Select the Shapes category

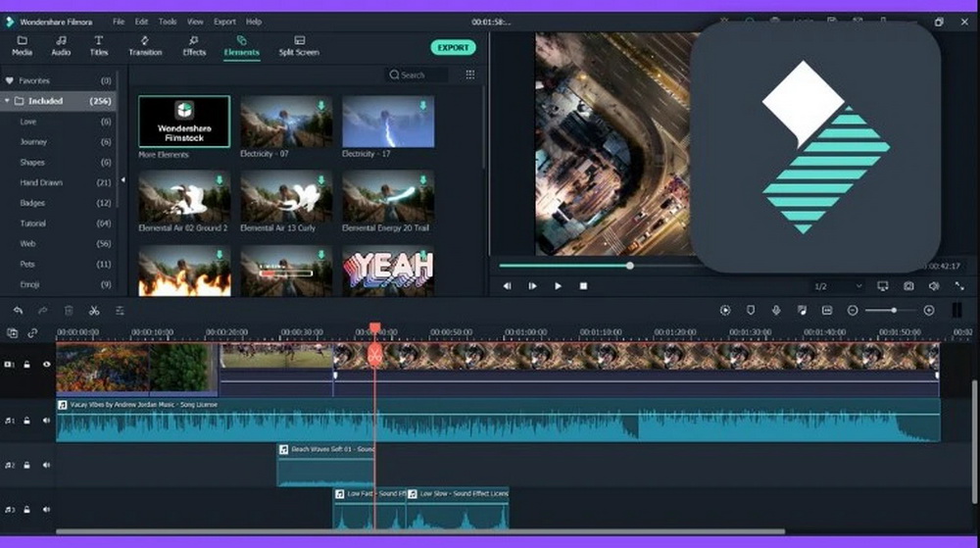pos(58,163)
